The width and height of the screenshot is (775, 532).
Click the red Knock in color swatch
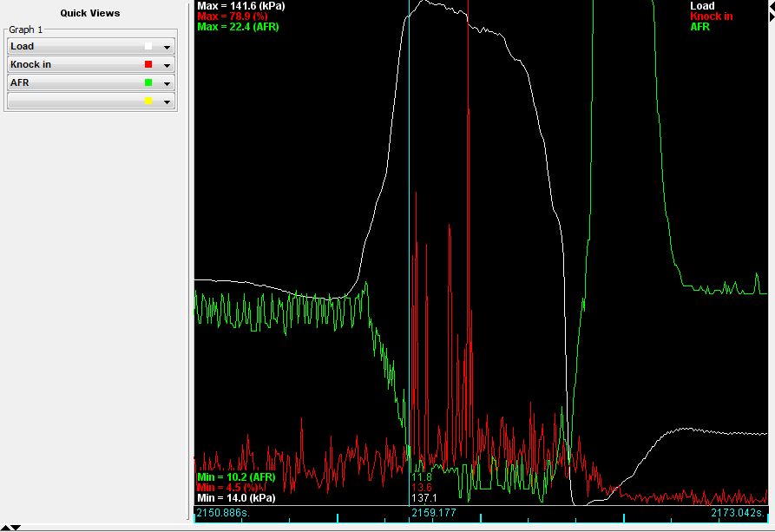tap(148, 64)
